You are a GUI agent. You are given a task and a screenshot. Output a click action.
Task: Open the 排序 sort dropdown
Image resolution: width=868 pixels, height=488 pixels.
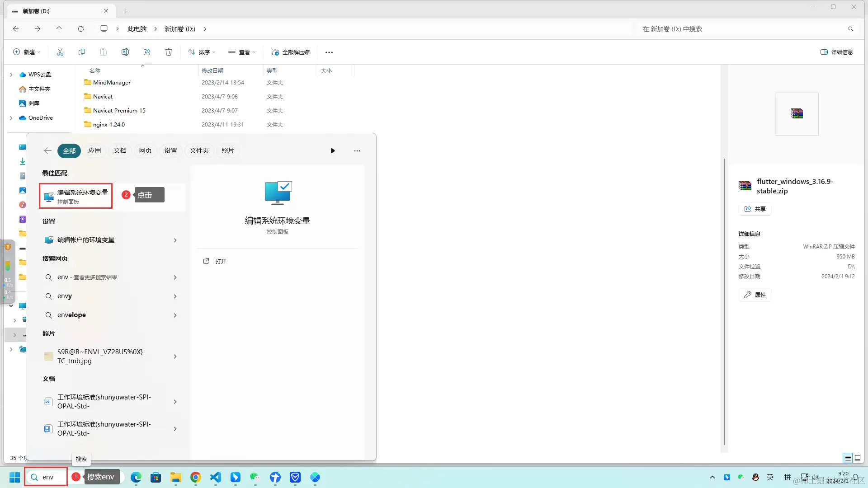point(202,52)
